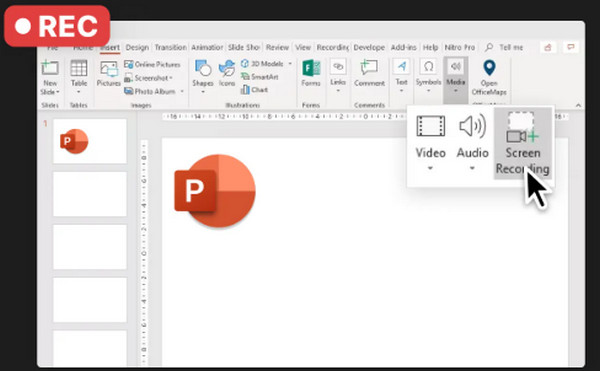Click the New Slide icon
This screenshot has height=371, width=600.
[x=50, y=68]
